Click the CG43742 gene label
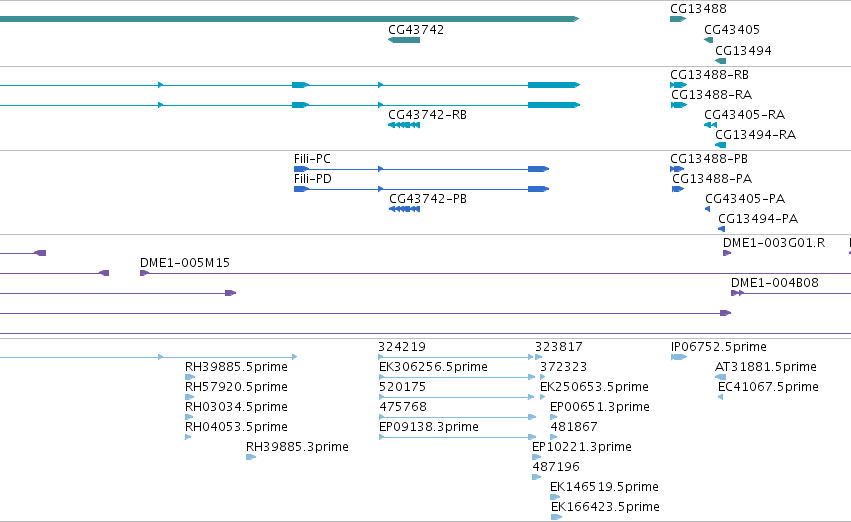 point(416,30)
